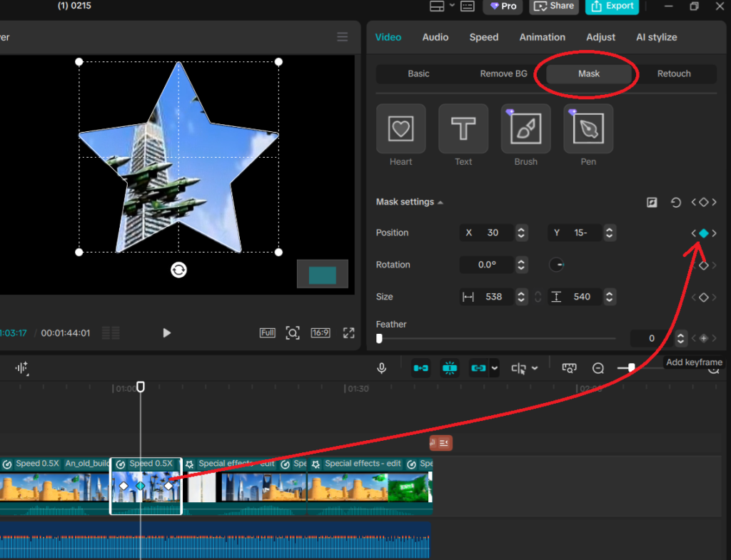
Task: Enter fullscreen preview mode
Action: (x=348, y=332)
